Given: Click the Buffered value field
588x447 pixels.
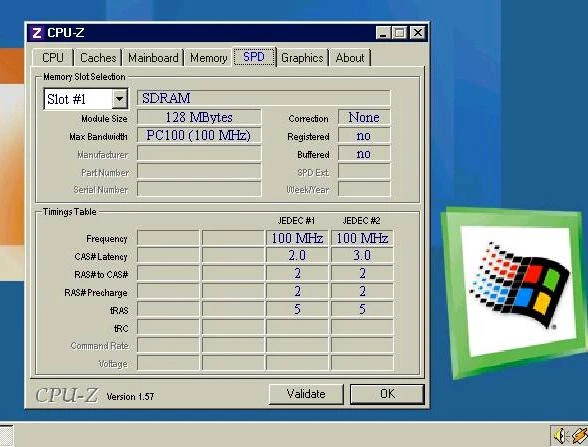Looking at the screenshot, I should [364, 153].
